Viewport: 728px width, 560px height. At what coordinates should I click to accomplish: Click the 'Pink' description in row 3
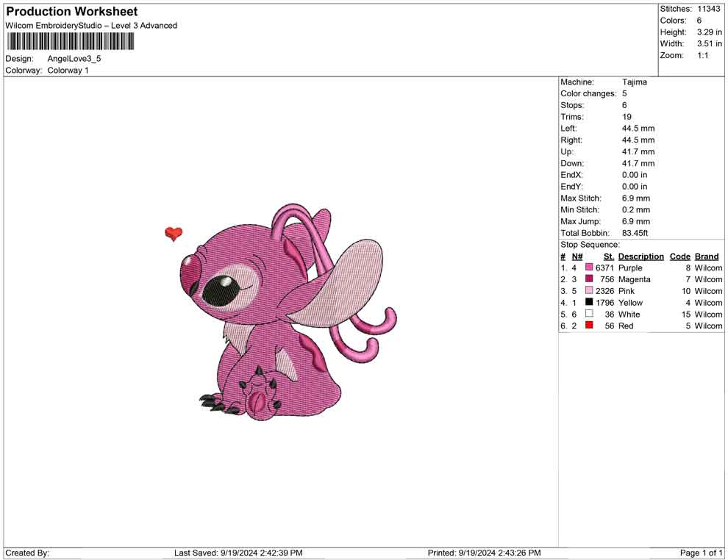click(627, 291)
